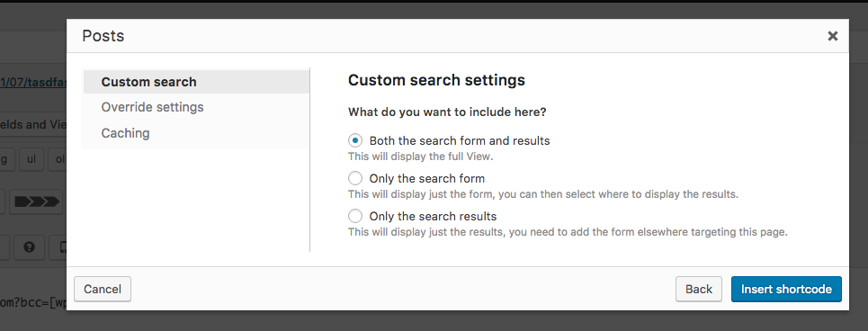Screen dimensions: 868x331
Task: Click the ul editor button behind dialog
Action: tap(32, 160)
